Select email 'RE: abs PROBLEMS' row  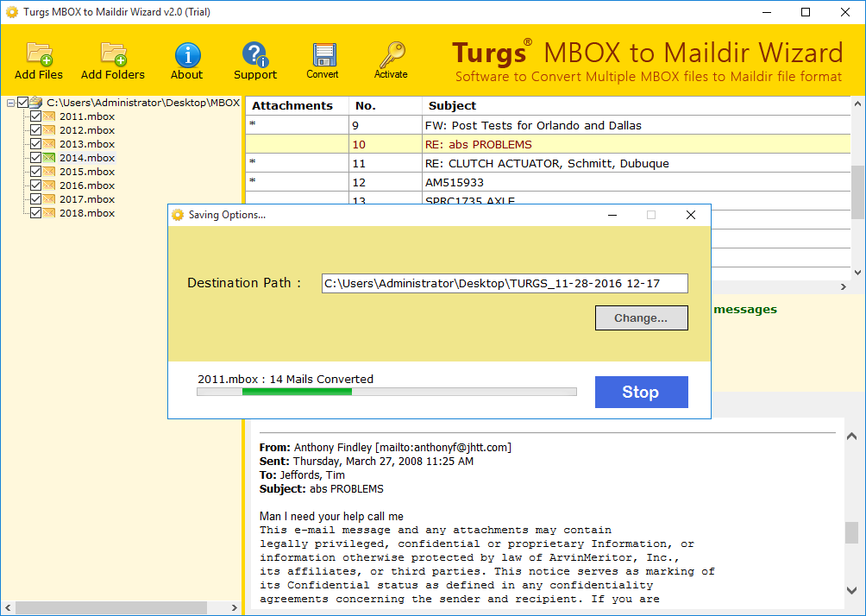coord(548,144)
